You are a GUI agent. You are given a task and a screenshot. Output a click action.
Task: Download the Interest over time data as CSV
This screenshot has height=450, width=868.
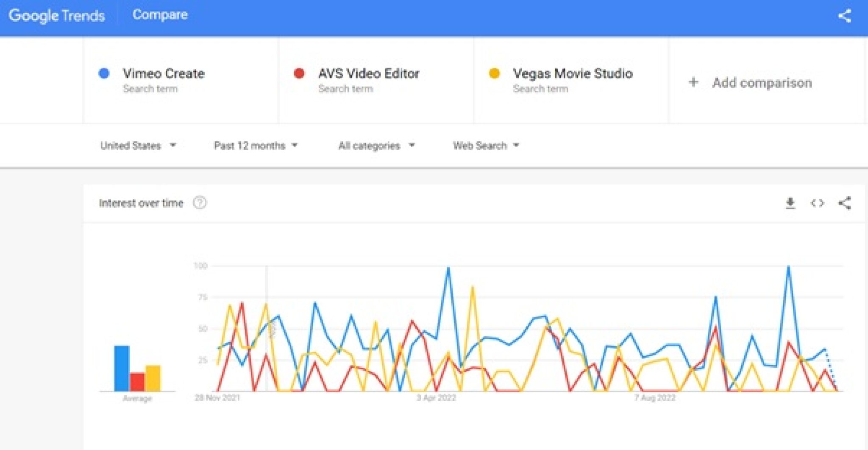790,203
